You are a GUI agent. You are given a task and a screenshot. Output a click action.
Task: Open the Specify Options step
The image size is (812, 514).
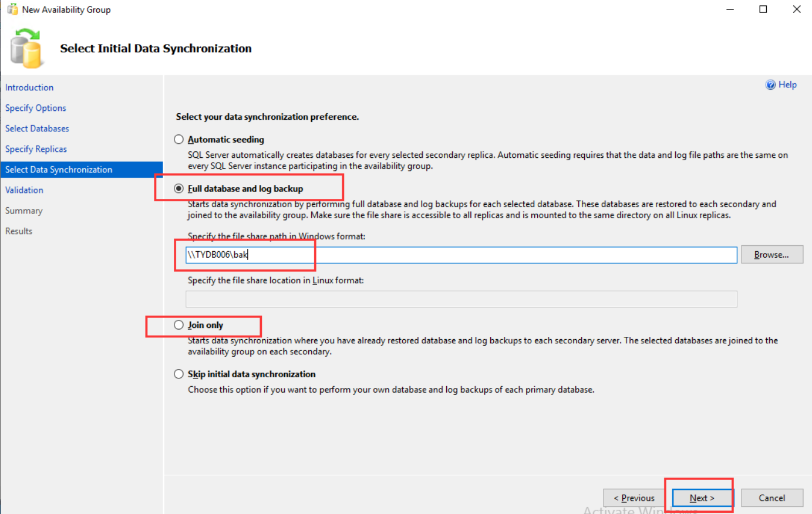[36, 108]
